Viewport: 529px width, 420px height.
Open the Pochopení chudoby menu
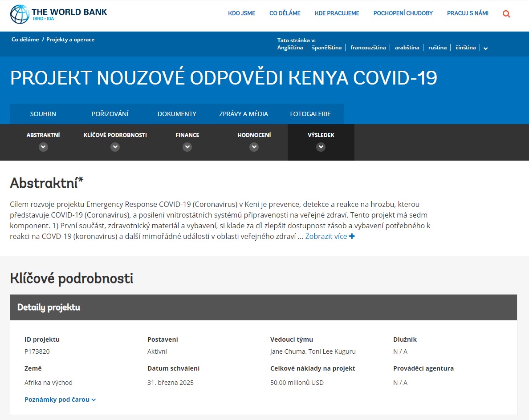point(403,13)
